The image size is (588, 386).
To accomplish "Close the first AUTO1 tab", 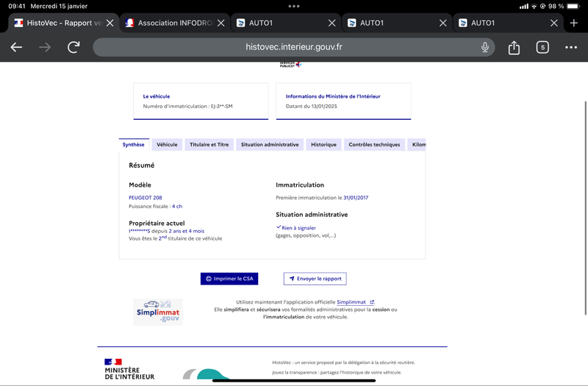I will point(332,23).
